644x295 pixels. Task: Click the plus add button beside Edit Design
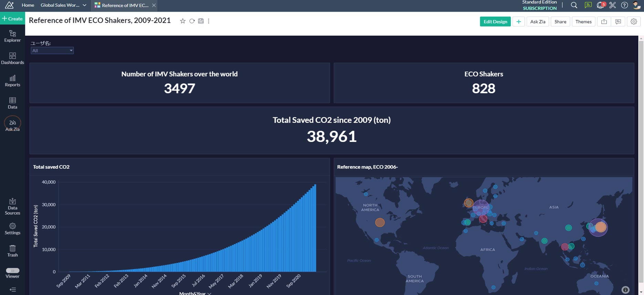(x=519, y=22)
